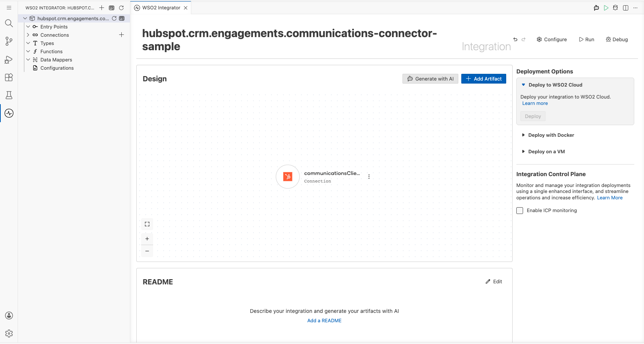644x344 pixels.
Task: Select communicationsClie... connection label
Action: pos(332,173)
